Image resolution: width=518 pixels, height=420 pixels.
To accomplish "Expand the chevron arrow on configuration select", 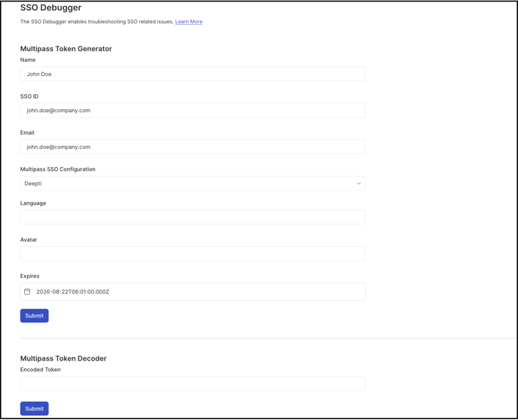I will [358, 184].
